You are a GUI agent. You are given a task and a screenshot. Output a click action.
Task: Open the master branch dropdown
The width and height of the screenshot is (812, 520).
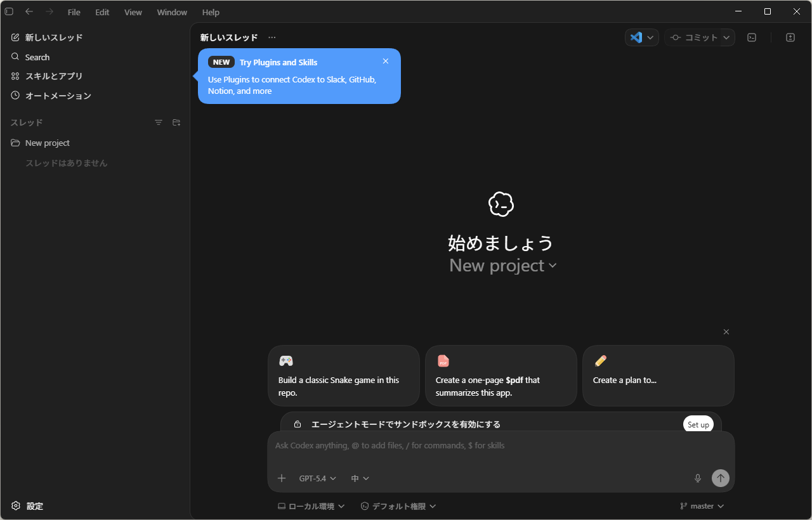[702, 506]
